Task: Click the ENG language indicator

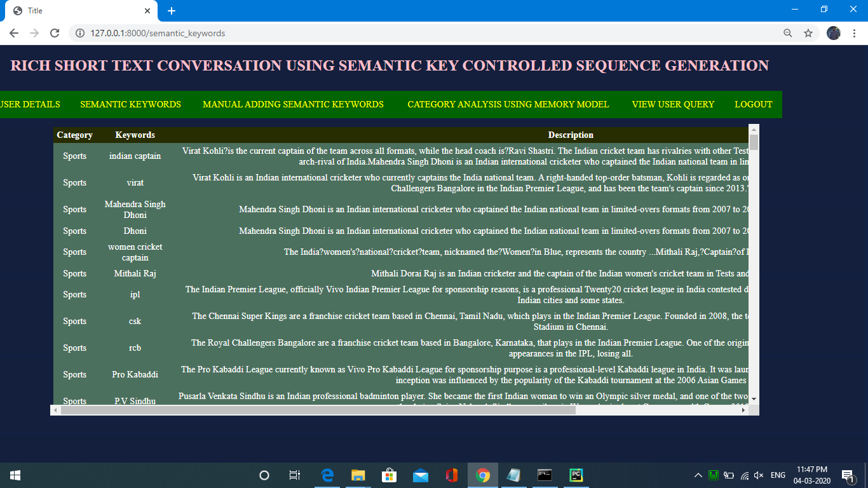Action: [778, 475]
